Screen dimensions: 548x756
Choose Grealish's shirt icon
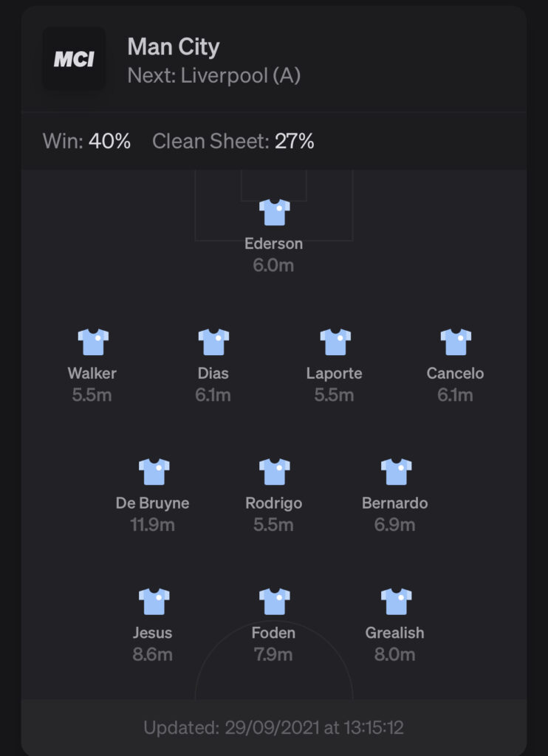(x=396, y=601)
